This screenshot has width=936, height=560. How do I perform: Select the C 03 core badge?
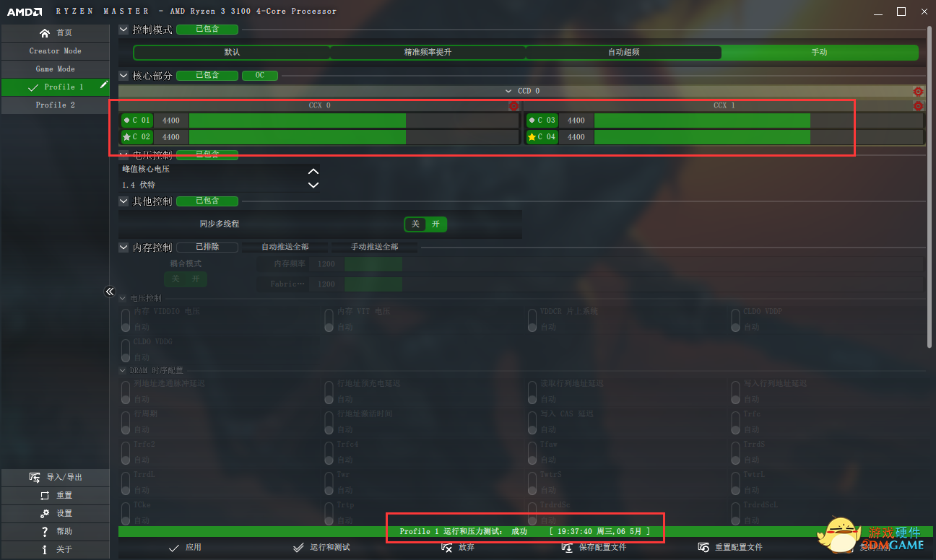click(542, 121)
